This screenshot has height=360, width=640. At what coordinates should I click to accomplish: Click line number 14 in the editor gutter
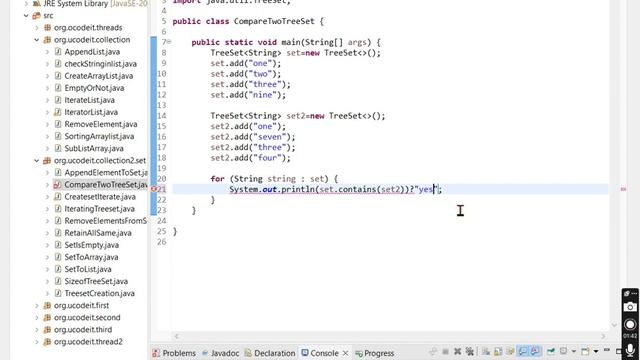pos(162,116)
